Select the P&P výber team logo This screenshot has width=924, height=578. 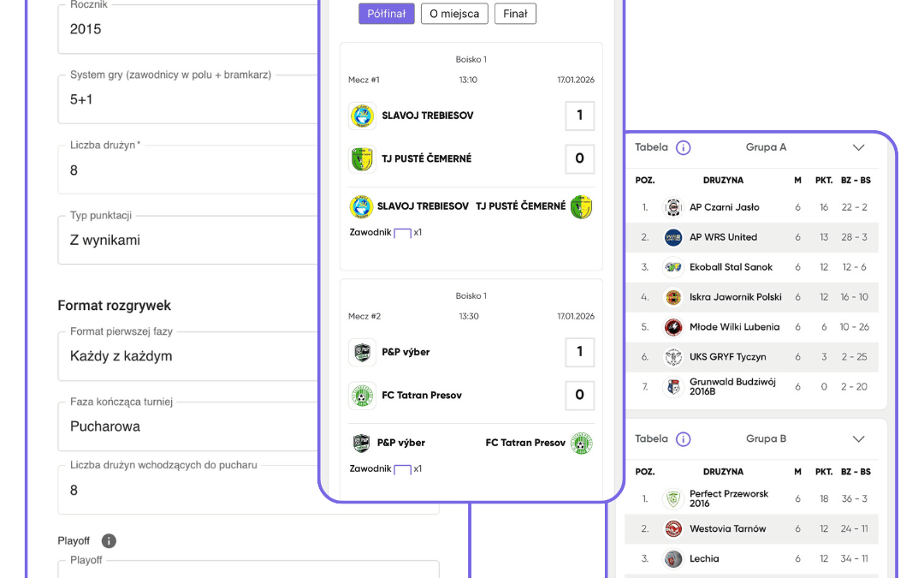(x=362, y=352)
